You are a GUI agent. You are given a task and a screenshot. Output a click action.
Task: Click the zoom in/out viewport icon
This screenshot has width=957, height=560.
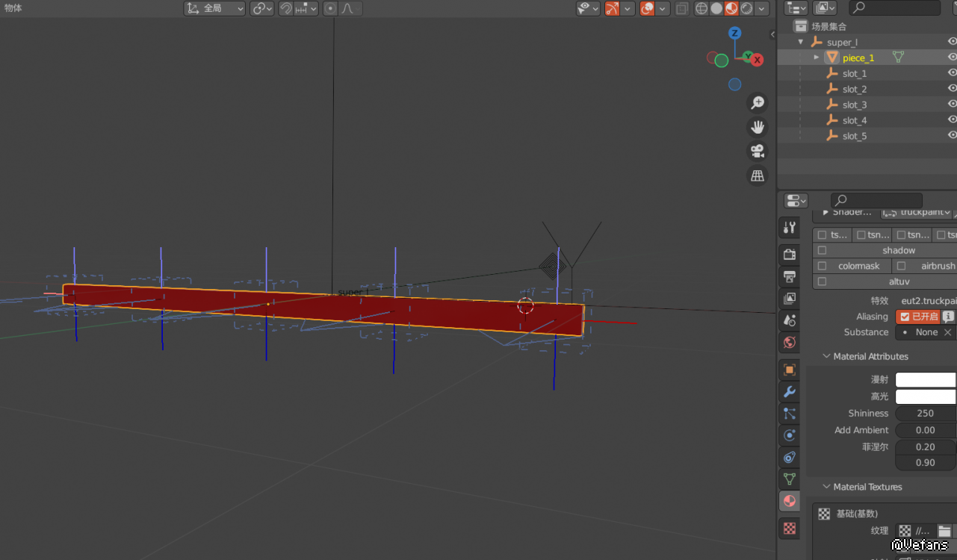[758, 103]
